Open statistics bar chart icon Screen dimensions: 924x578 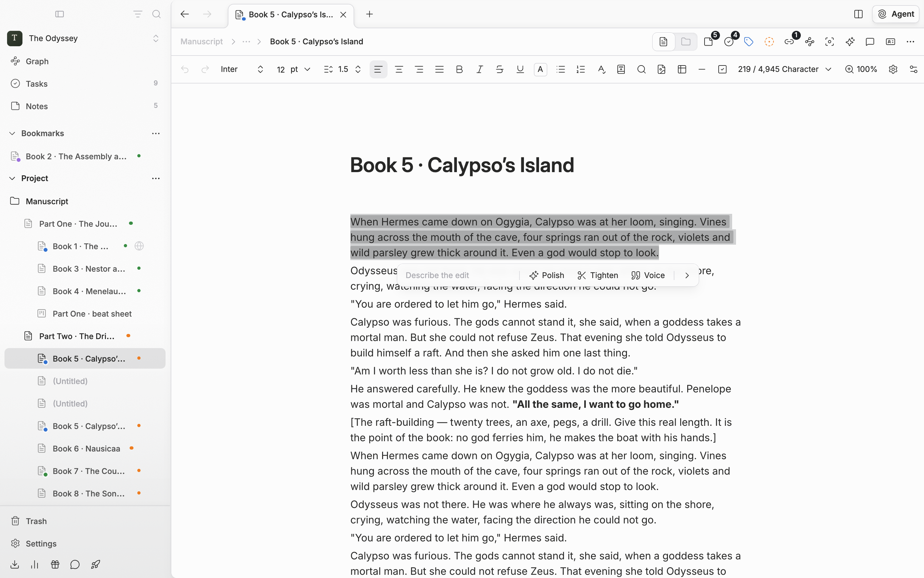34,565
